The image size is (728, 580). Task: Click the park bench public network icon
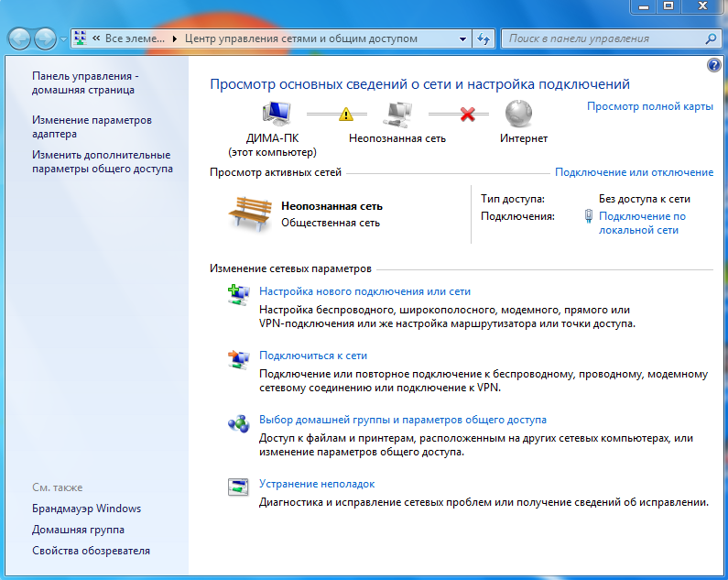pyautogui.click(x=250, y=213)
